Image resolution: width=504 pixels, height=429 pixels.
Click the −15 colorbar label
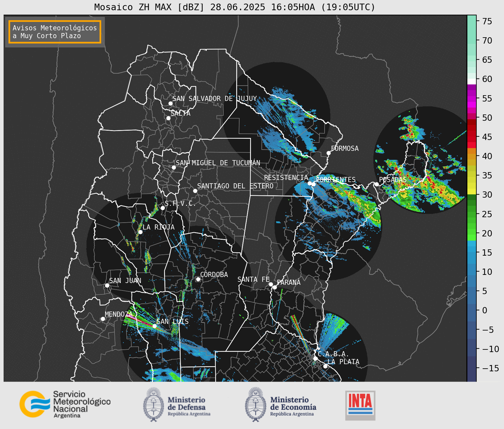pyautogui.click(x=490, y=368)
